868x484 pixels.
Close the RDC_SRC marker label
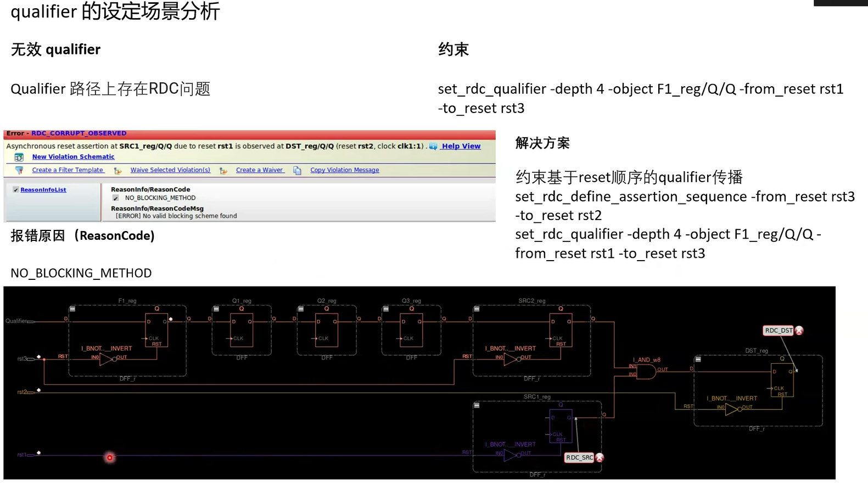pos(600,457)
